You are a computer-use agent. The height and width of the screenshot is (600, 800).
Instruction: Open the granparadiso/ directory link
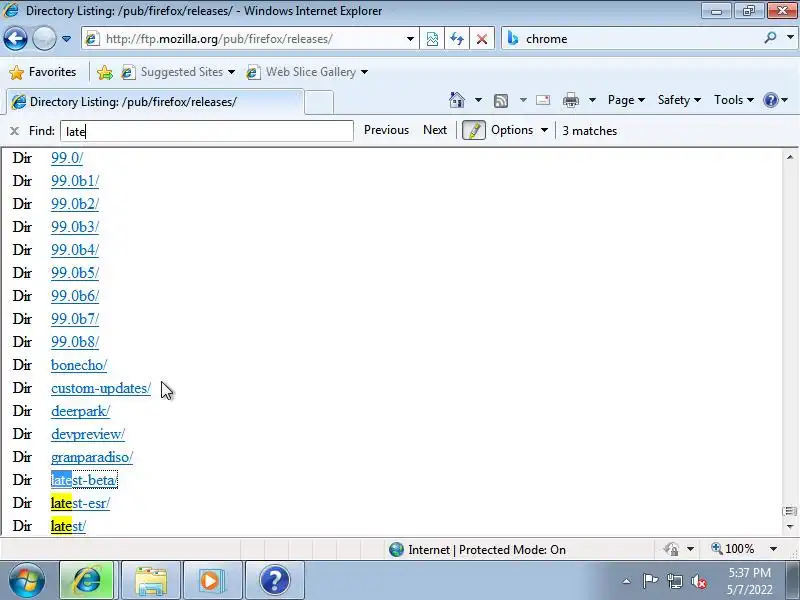92,457
